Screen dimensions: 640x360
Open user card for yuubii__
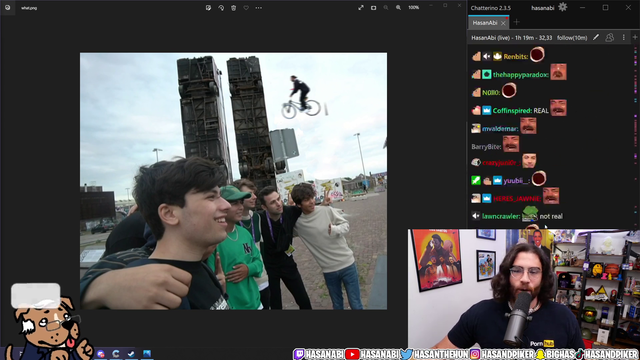516,180
